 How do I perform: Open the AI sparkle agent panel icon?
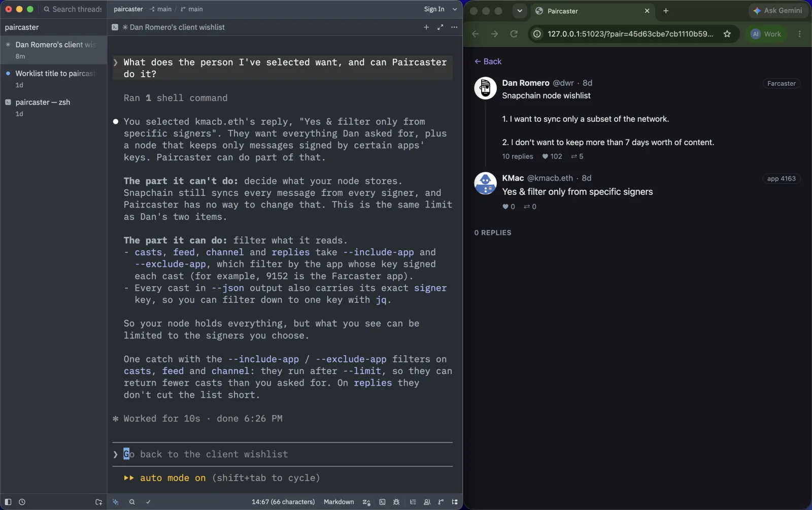coord(116,502)
